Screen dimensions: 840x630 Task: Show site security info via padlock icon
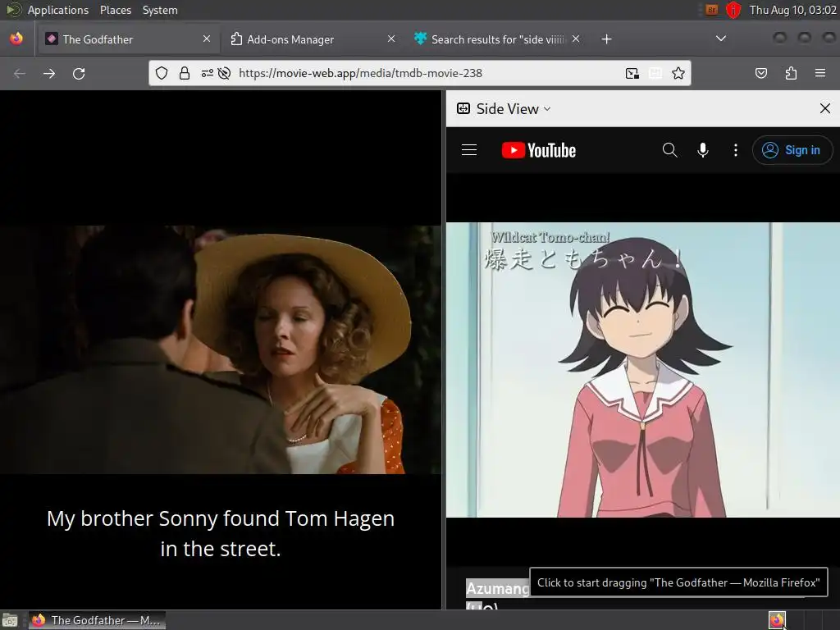click(x=185, y=73)
